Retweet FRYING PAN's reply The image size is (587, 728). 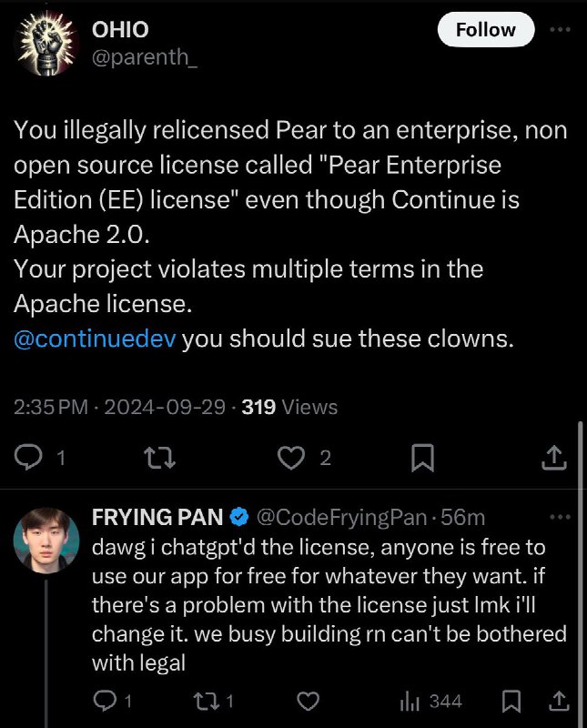click(x=207, y=701)
